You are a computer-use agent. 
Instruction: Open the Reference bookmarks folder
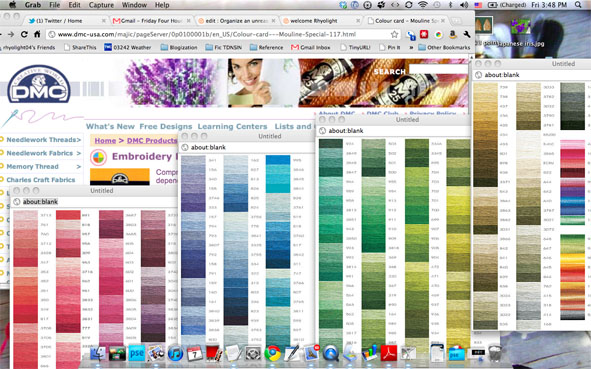[x=266, y=47]
